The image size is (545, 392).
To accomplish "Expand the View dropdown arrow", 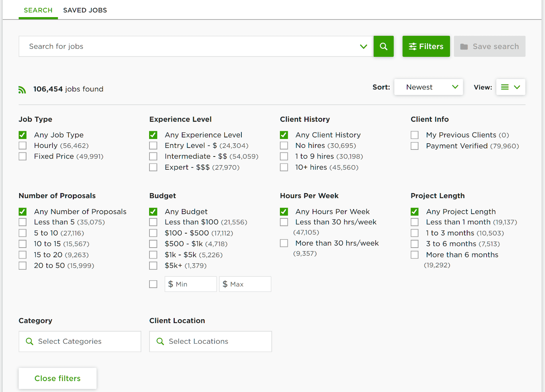I will (x=517, y=87).
